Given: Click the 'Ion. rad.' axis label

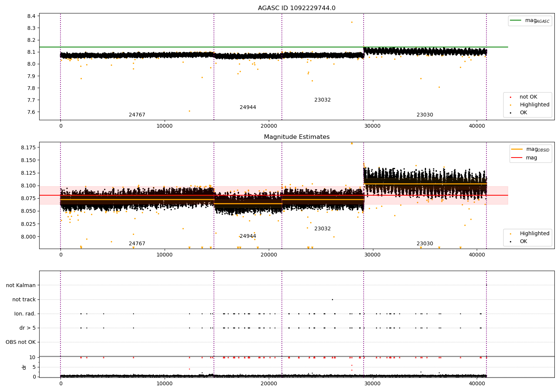Looking at the screenshot, I should pos(25,314).
